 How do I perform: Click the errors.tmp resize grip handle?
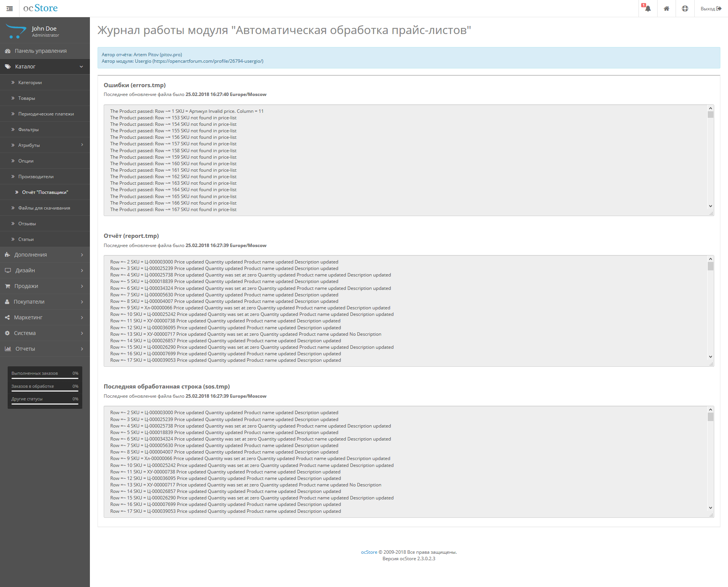point(711,213)
